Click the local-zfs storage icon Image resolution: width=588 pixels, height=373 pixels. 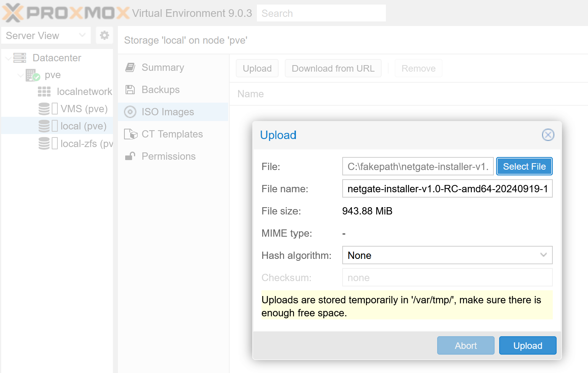44,144
